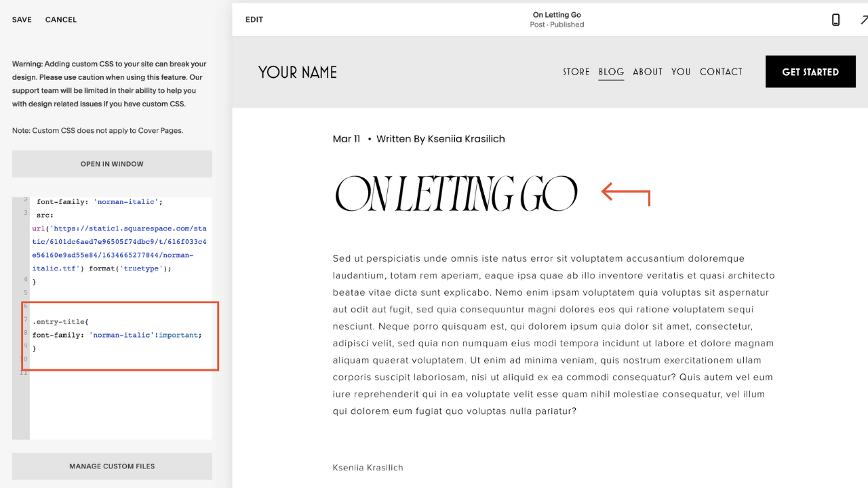Screen dimensions: 868x488
Task: Go to the Blog page
Action: [x=611, y=72]
